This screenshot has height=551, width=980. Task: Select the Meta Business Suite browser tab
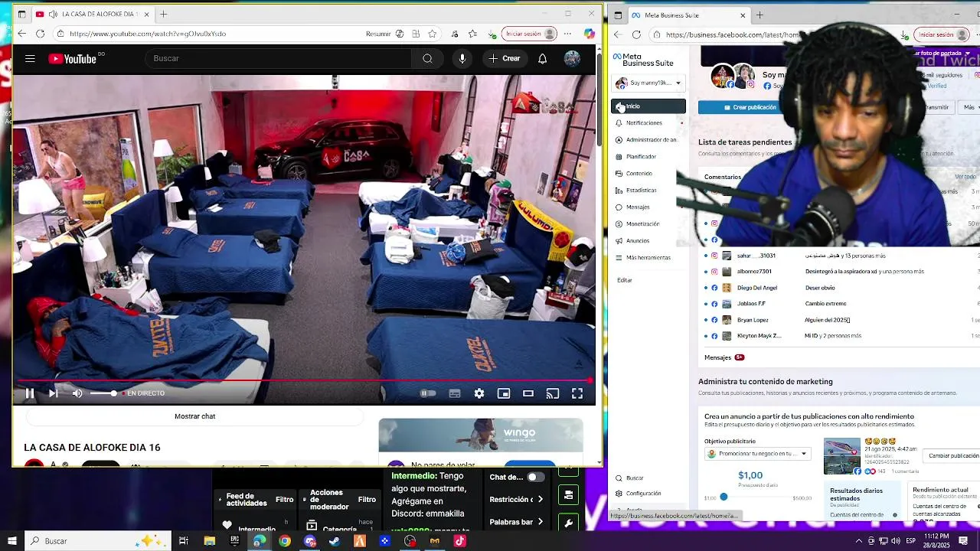(x=688, y=15)
